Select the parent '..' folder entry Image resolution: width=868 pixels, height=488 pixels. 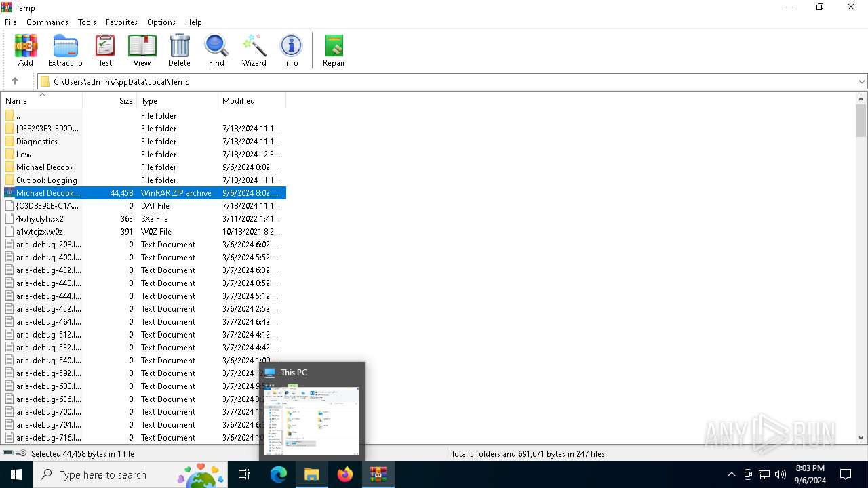[x=144, y=116]
